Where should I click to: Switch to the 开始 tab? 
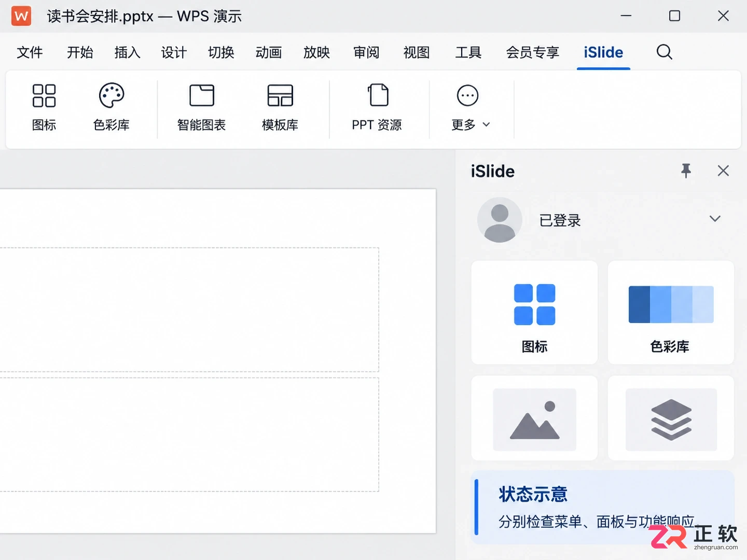tap(80, 52)
